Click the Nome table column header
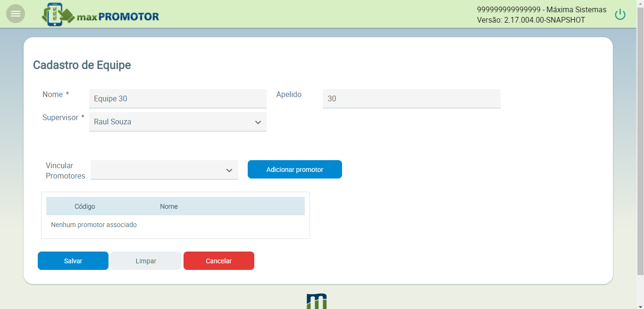This screenshot has height=309, width=644. point(169,206)
